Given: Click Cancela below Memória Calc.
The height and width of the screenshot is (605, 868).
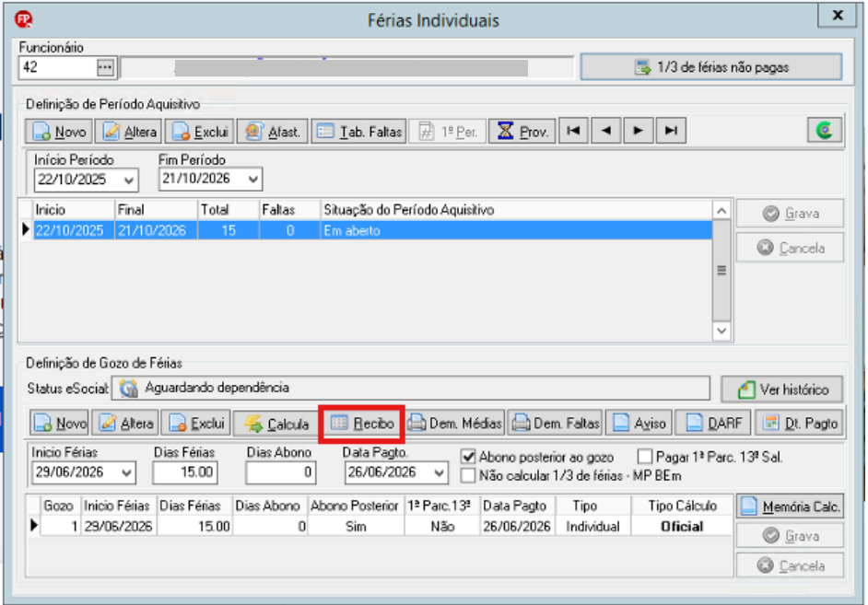Looking at the screenshot, I should (x=790, y=565).
